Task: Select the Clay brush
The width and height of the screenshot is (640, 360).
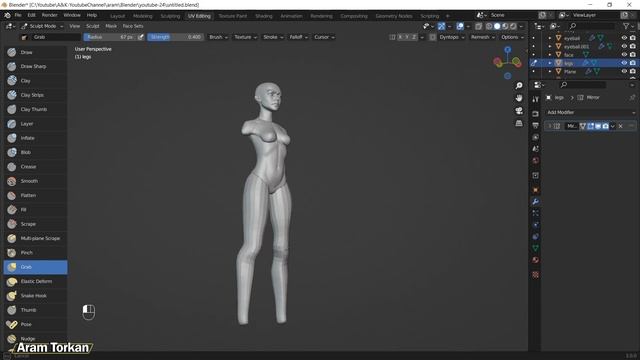Action: [35, 81]
